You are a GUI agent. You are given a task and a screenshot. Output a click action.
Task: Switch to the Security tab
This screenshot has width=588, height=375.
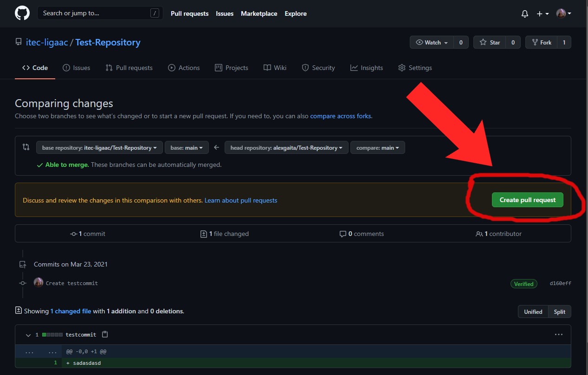pos(318,68)
